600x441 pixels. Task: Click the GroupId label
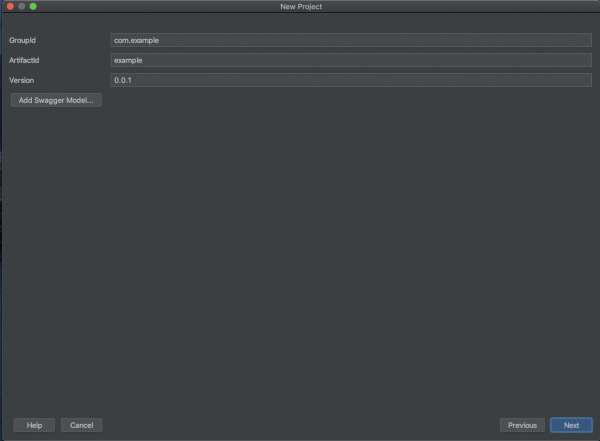click(x=22, y=40)
